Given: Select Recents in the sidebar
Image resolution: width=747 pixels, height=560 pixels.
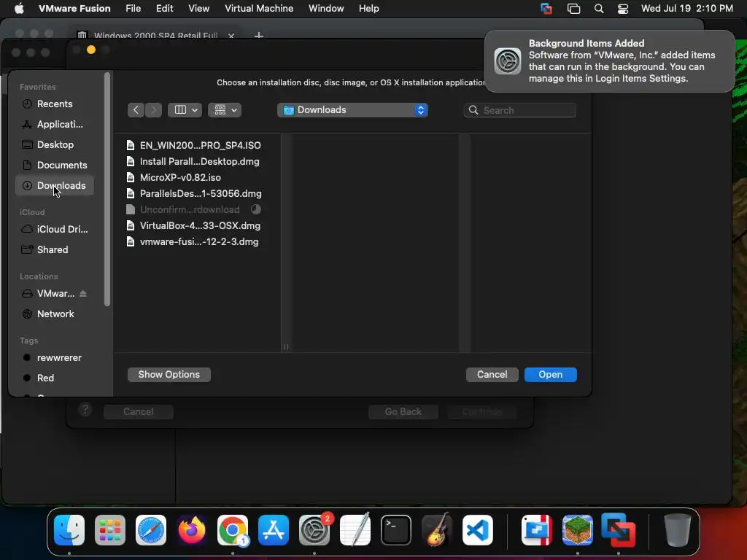Looking at the screenshot, I should coord(54,104).
